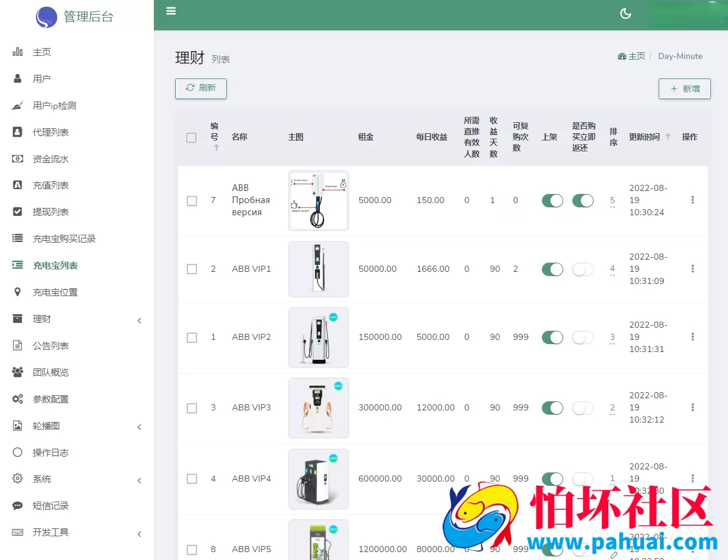This screenshot has height=560, width=728.
Task: Click the 短信记录 chat bubble icon
Action: point(17,505)
